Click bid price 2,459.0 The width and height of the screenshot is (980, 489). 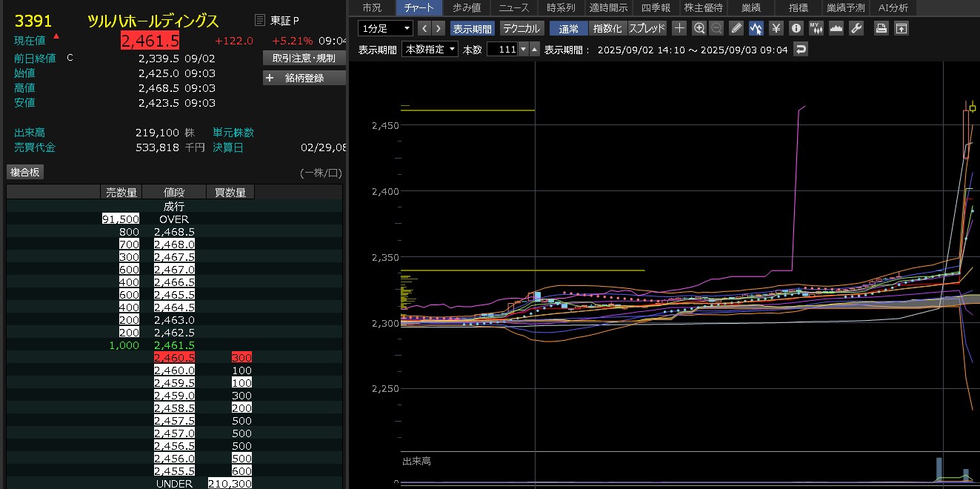(x=175, y=396)
